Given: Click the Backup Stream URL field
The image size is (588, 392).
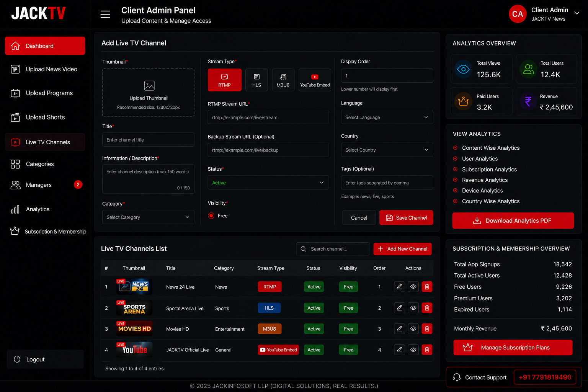Looking at the screenshot, I should (x=268, y=150).
